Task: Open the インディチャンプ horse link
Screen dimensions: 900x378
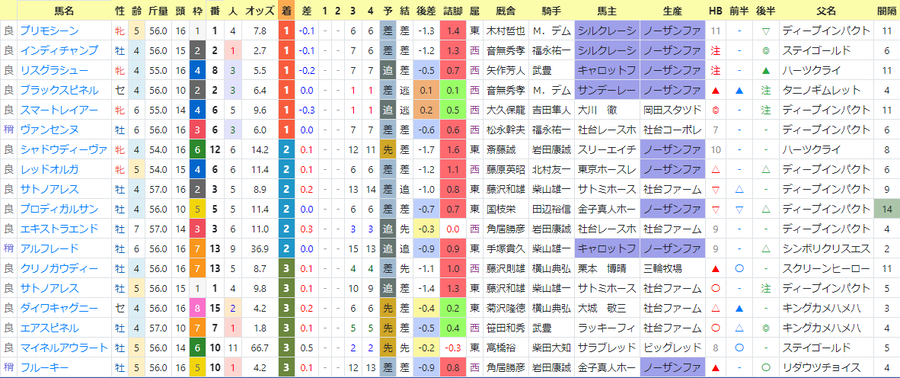Action: click(59, 50)
